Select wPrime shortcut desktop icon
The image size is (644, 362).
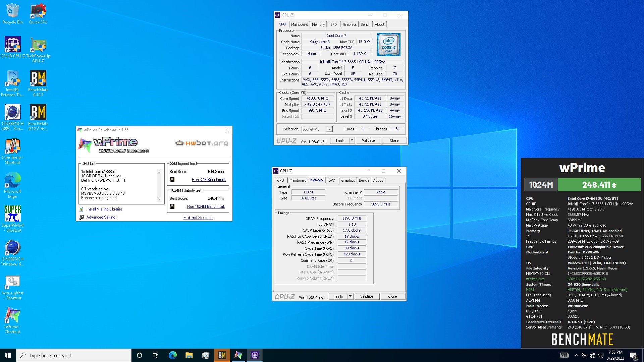[x=12, y=321]
